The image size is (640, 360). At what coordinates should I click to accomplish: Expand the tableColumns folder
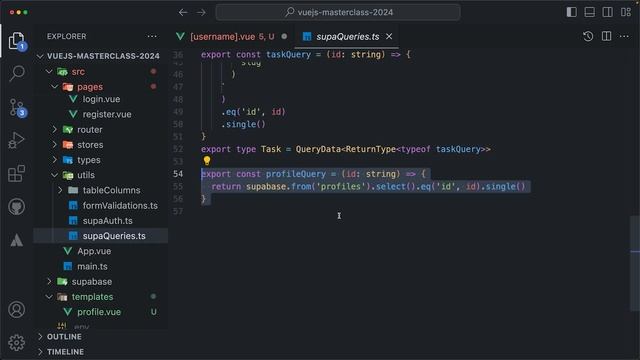(x=60, y=190)
